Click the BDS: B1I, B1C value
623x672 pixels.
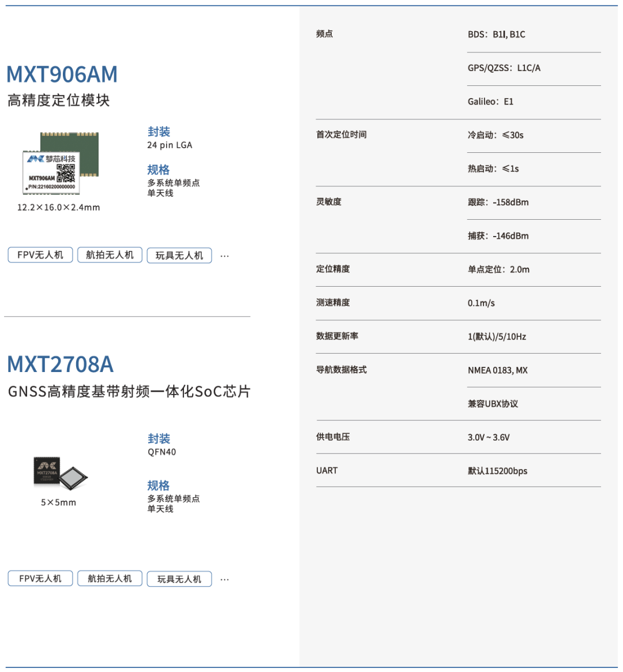(x=497, y=34)
